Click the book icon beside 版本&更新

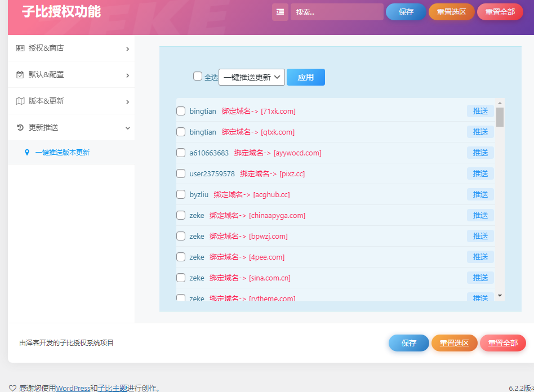click(20, 101)
